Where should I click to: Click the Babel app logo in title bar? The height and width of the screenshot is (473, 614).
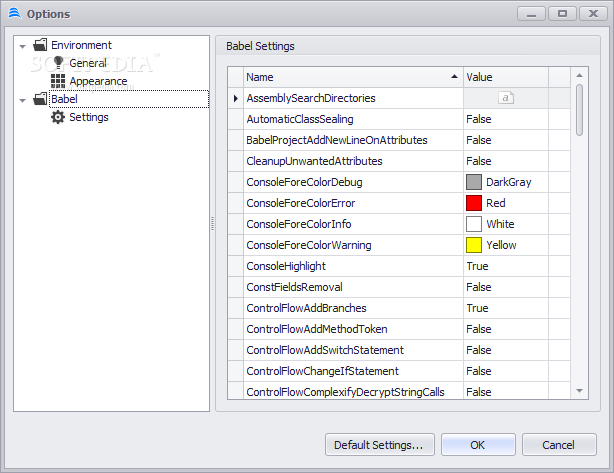coord(14,13)
